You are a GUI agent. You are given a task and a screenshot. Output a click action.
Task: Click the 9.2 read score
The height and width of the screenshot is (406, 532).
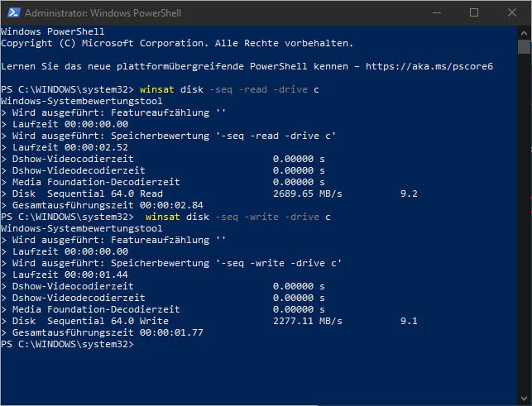pyautogui.click(x=409, y=193)
